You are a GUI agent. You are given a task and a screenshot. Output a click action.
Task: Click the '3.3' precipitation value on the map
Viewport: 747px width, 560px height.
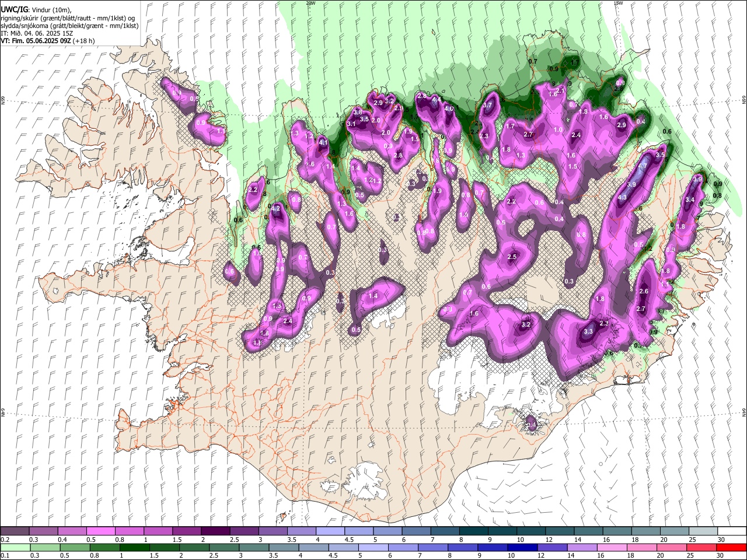[x=588, y=332]
